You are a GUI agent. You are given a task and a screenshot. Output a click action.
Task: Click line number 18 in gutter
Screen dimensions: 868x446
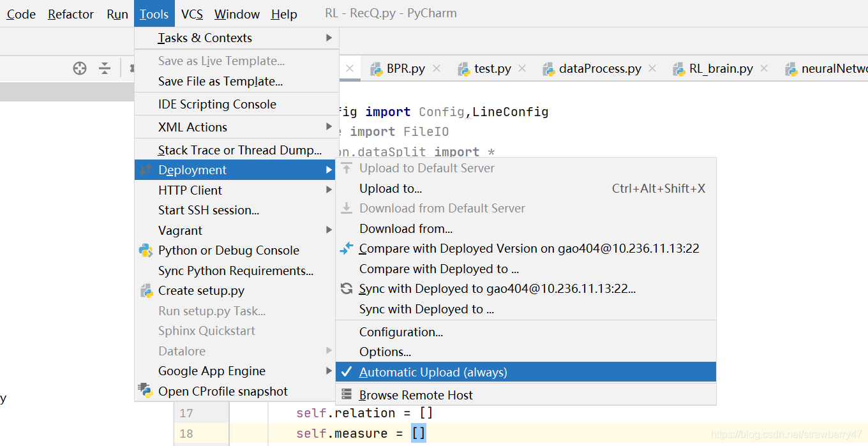186,433
